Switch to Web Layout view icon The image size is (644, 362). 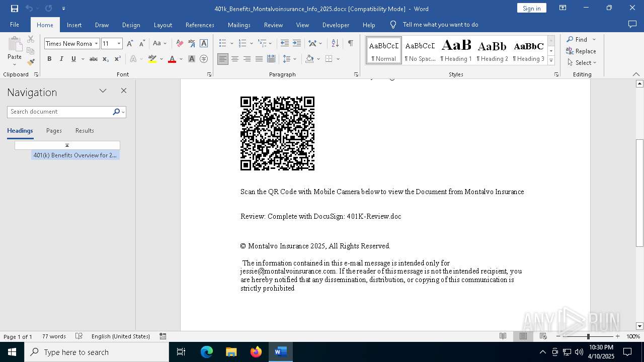coord(543,336)
